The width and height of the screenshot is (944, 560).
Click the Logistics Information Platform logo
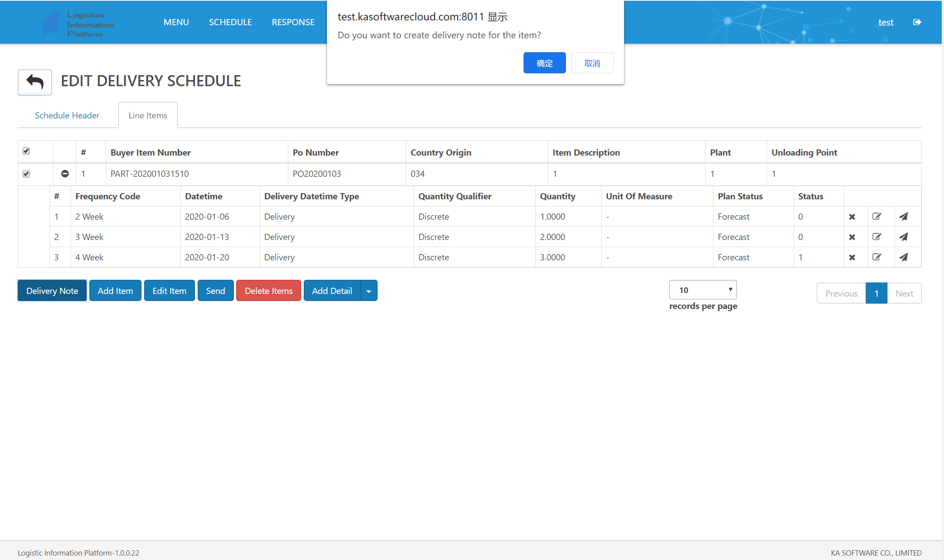click(79, 24)
